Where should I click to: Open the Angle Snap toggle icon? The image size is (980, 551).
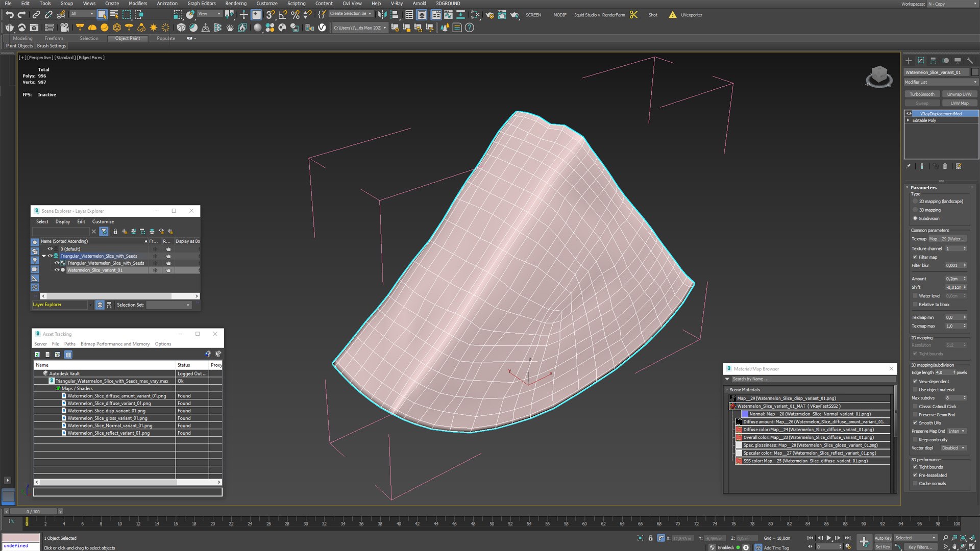pyautogui.click(x=283, y=15)
